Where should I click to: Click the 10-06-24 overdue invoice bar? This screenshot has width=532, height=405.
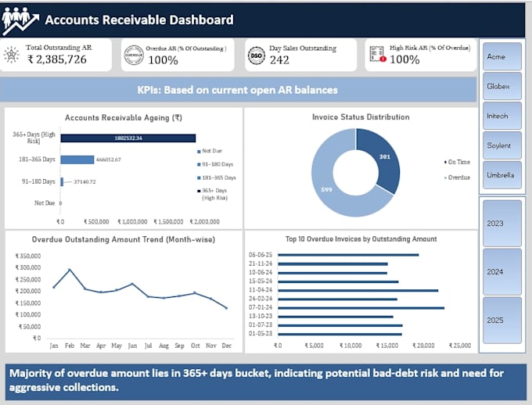(x=332, y=273)
